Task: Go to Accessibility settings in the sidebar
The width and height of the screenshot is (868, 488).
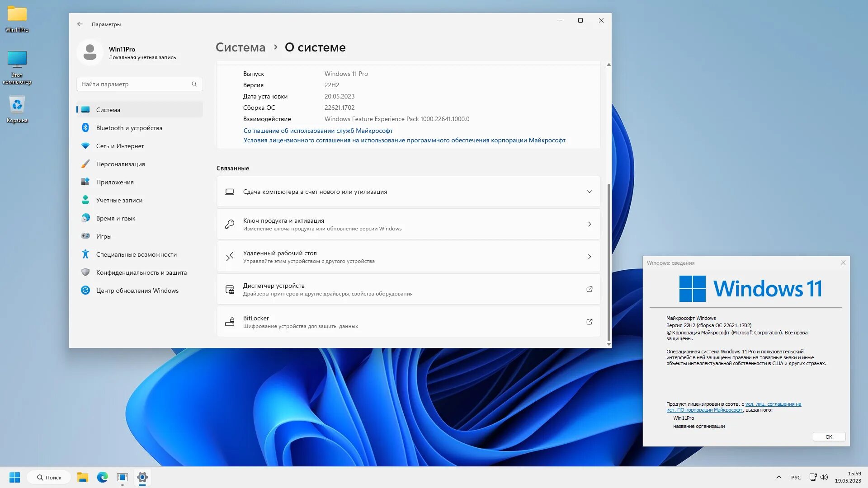Action: 136,254
